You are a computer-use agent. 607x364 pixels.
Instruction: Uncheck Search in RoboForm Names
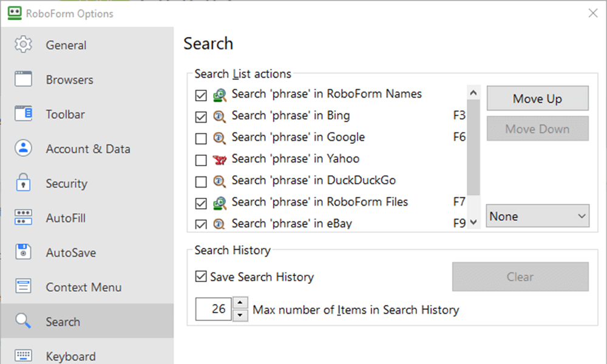coord(201,95)
